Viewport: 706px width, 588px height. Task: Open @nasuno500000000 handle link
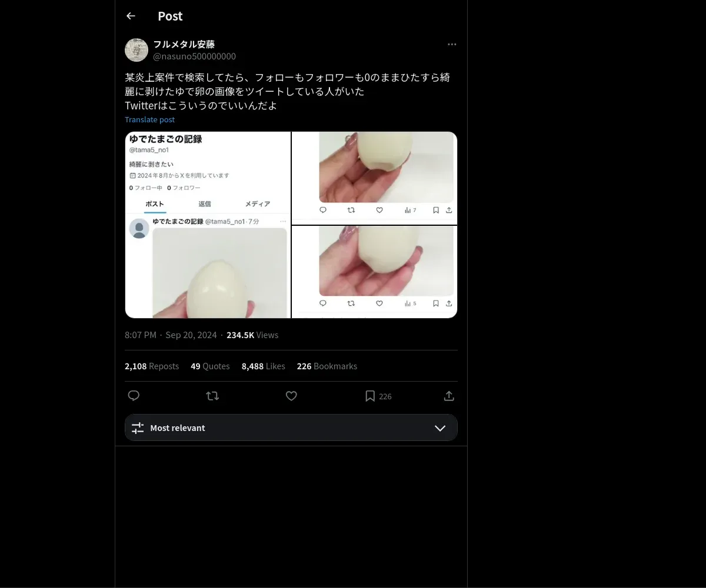click(194, 56)
